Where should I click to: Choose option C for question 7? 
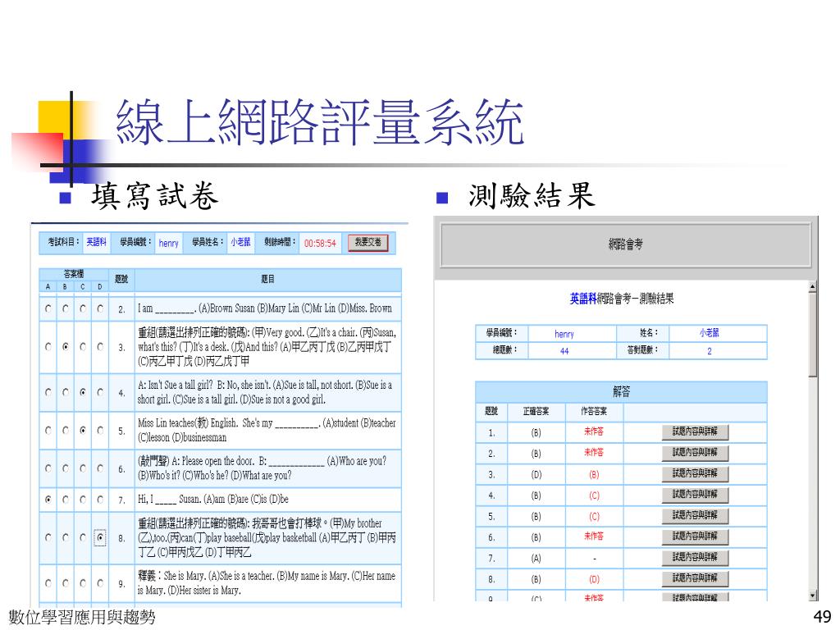(x=83, y=500)
